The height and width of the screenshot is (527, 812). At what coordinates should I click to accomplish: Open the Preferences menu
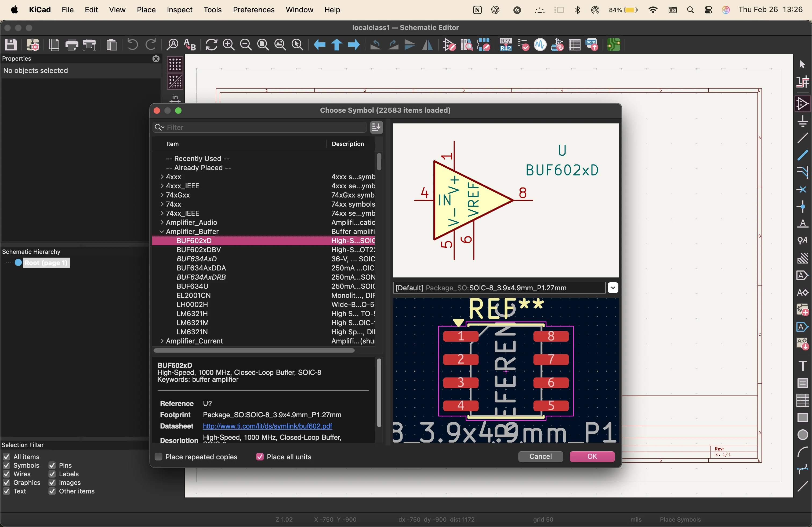click(x=253, y=10)
